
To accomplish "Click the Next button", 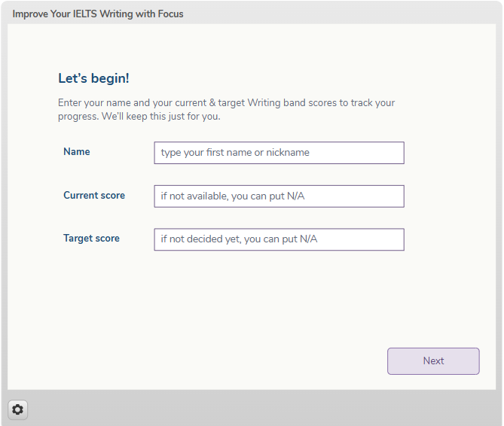I will click(433, 361).
